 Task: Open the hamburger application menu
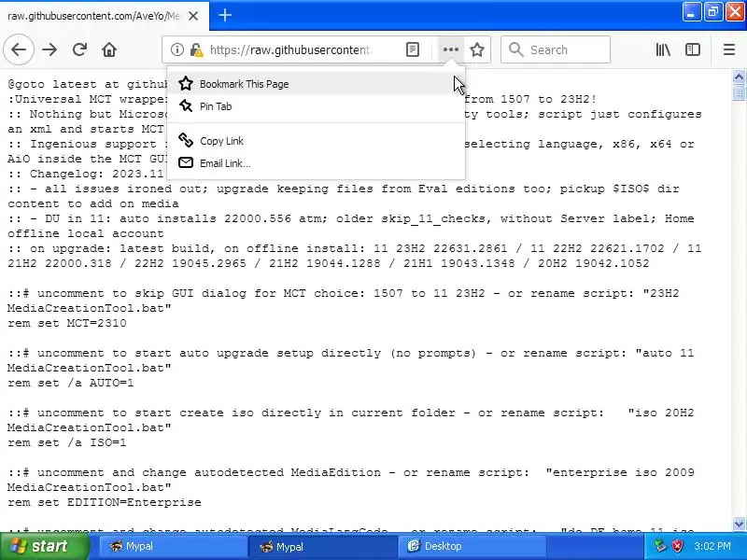coord(729,49)
